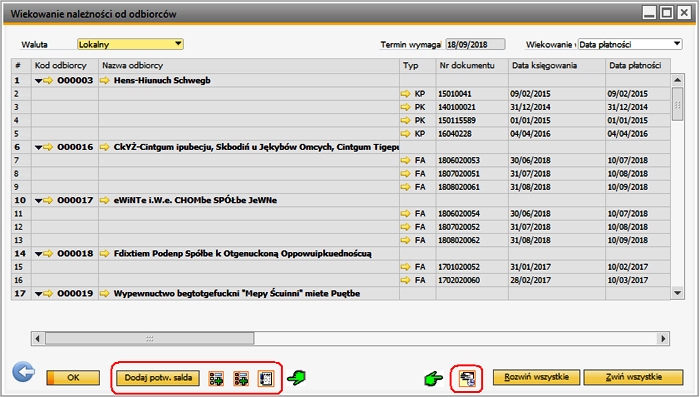
Task: Click the report window icon beside Rozwiń wszystkie
Action: (x=467, y=379)
